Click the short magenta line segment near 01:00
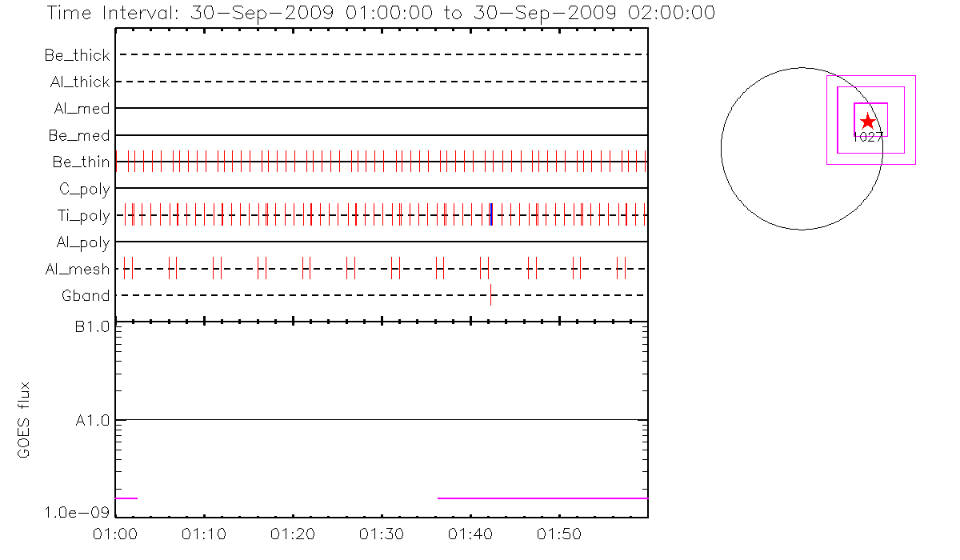 coord(126,498)
